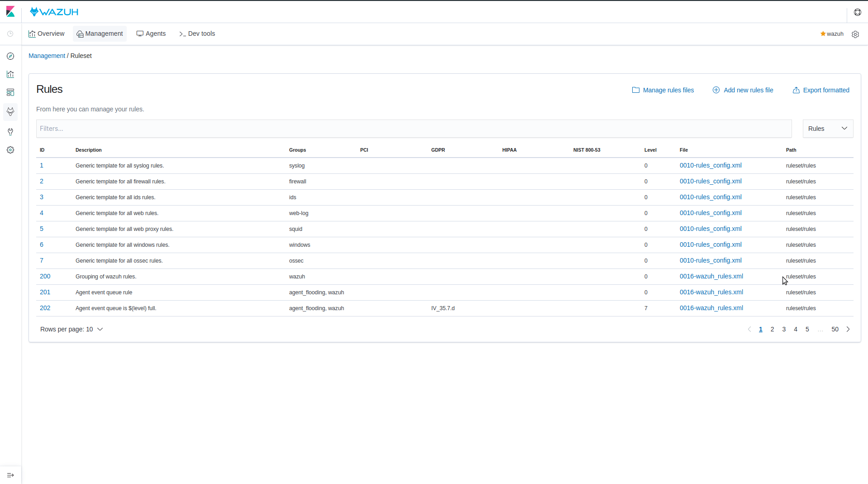Image resolution: width=868 pixels, height=484 pixels.
Task: Toggle the wazuh favorite star in header
Action: coord(822,34)
